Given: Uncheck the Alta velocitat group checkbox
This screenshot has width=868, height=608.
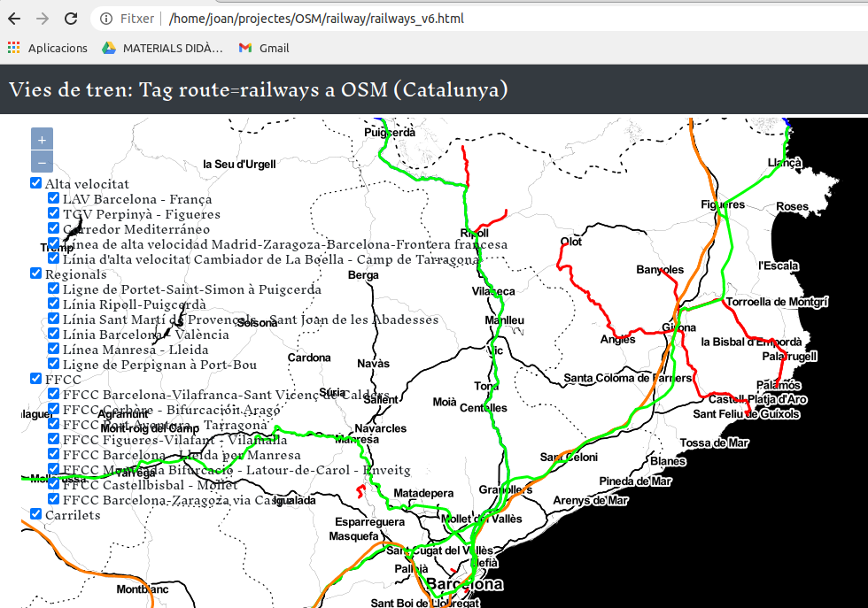Looking at the screenshot, I should [x=36, y=183].
